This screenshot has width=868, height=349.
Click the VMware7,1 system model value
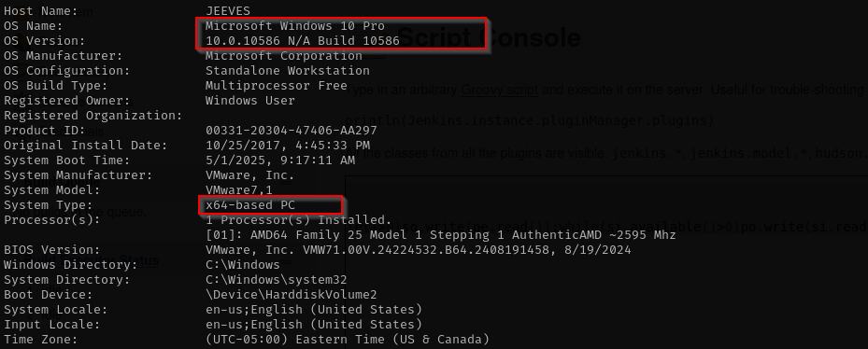(x=238, y=190)
